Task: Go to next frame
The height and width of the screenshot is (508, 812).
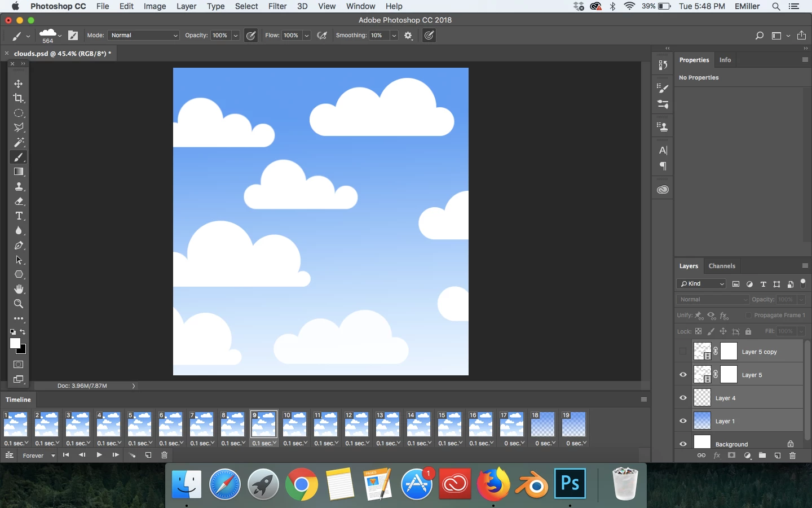Action: pos(116,455)
